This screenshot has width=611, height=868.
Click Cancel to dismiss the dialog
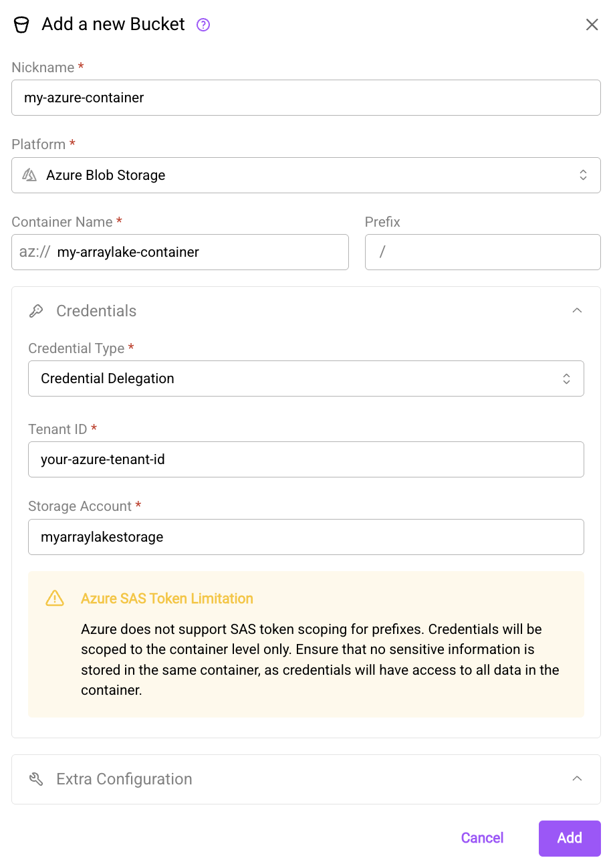point(482,837)
